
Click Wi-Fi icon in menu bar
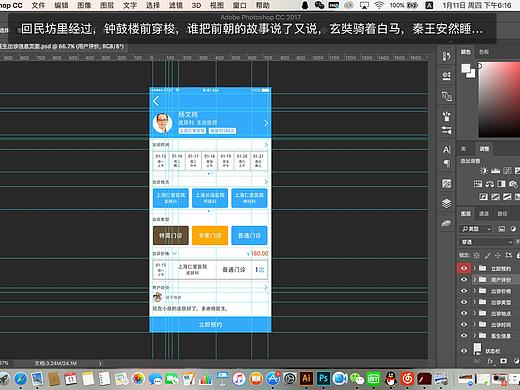[x=379, y=5]
